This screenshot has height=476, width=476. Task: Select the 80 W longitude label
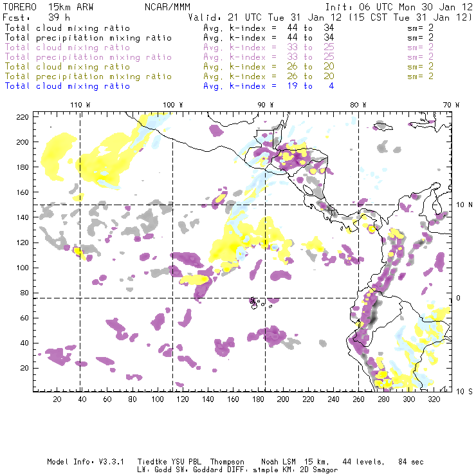click(358, 105)
